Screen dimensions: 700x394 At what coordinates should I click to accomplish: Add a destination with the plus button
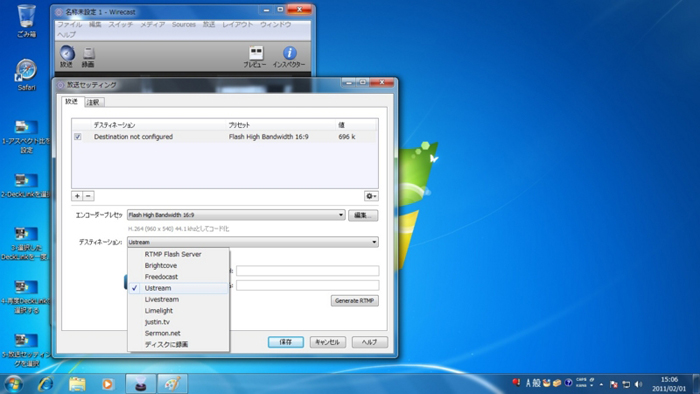[77, 196]
